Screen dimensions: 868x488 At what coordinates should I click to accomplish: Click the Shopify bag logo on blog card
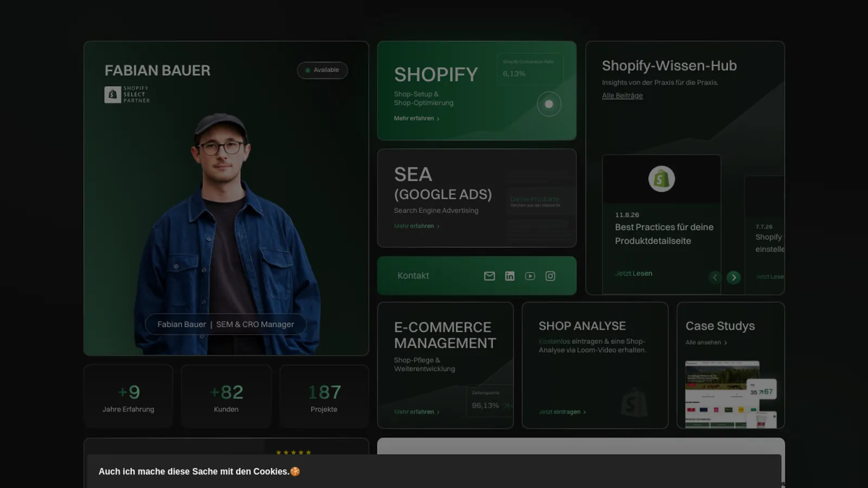(661, 179)
